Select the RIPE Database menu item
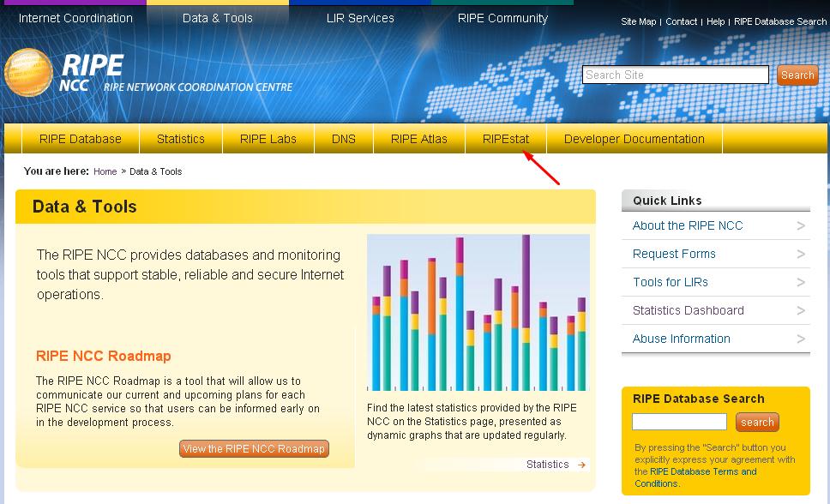The width and height of the screenshot is (830, 504). click(81, 139)
